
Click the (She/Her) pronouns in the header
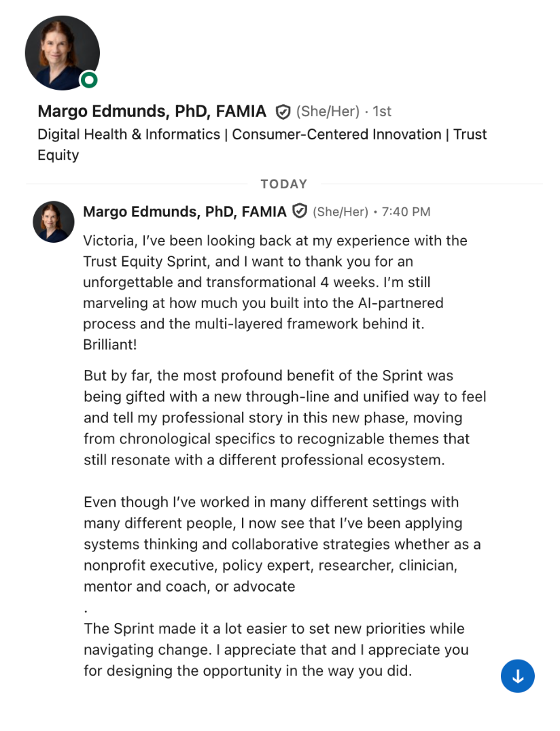point(328,112)
